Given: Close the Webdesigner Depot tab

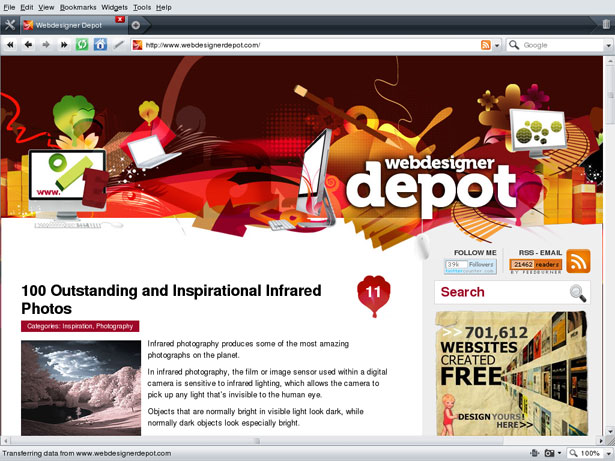Looking at the screenshot, I should pyautogui.click(x=120, y=19).
